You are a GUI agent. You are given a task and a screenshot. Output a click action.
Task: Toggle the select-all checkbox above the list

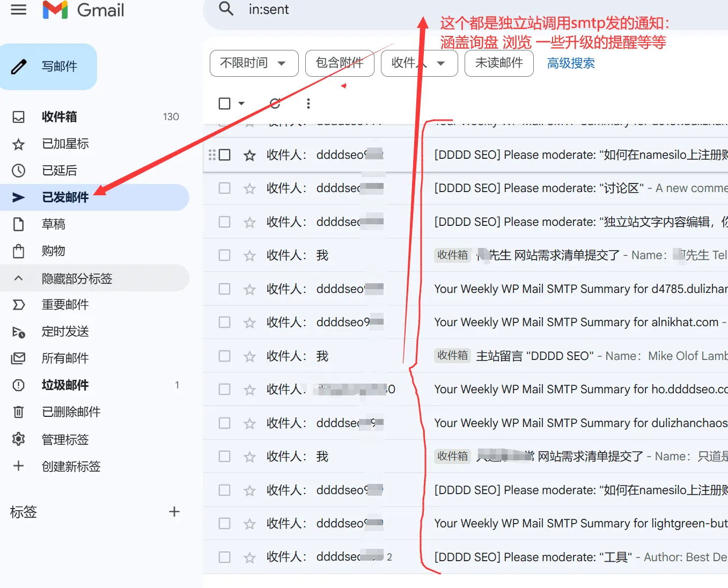tap(224, 103)
